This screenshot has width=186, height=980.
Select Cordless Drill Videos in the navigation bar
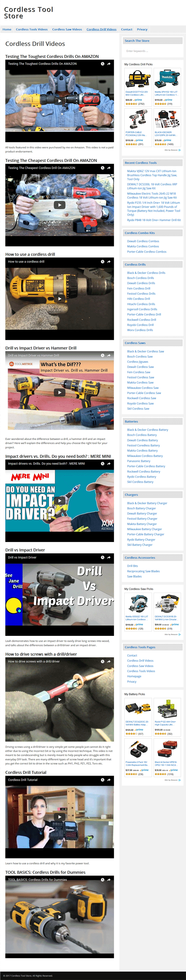(102, 29)
